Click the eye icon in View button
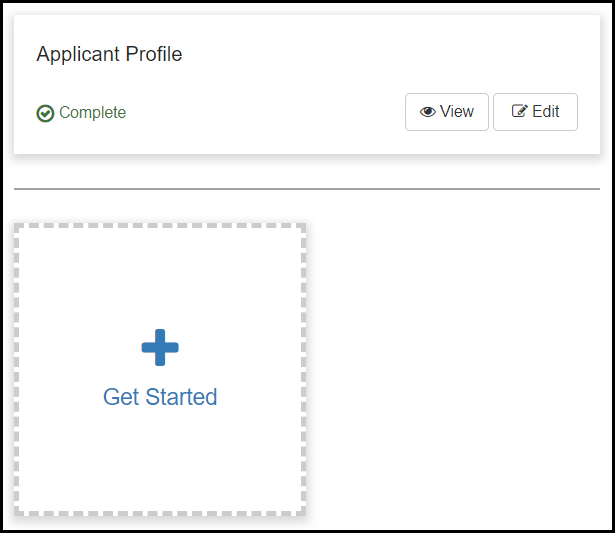The image size is (615, 533). pyautogui.click(x=427, y=112)
